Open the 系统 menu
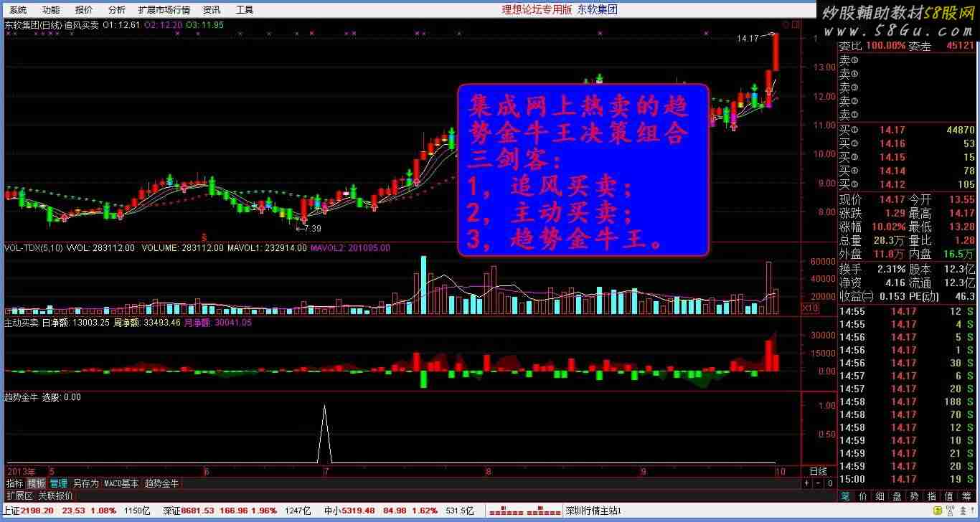 (18, 10)
